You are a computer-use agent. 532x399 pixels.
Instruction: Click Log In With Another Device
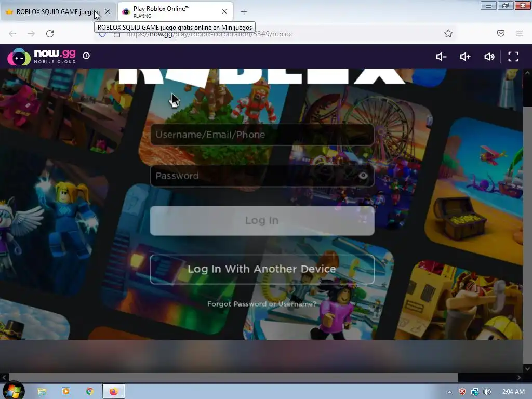(x=262, y=269)
